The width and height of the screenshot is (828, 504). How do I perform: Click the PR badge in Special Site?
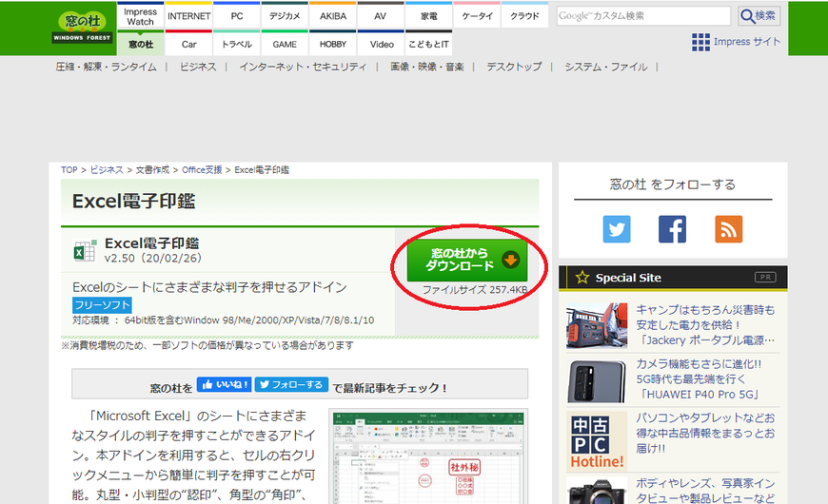pos(765,277)
